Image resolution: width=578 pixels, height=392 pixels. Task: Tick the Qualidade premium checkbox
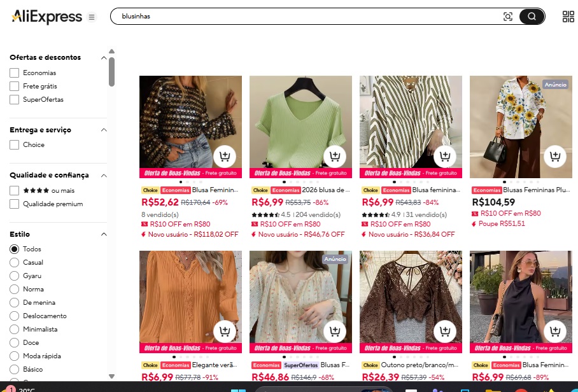[x=15, y=204]
